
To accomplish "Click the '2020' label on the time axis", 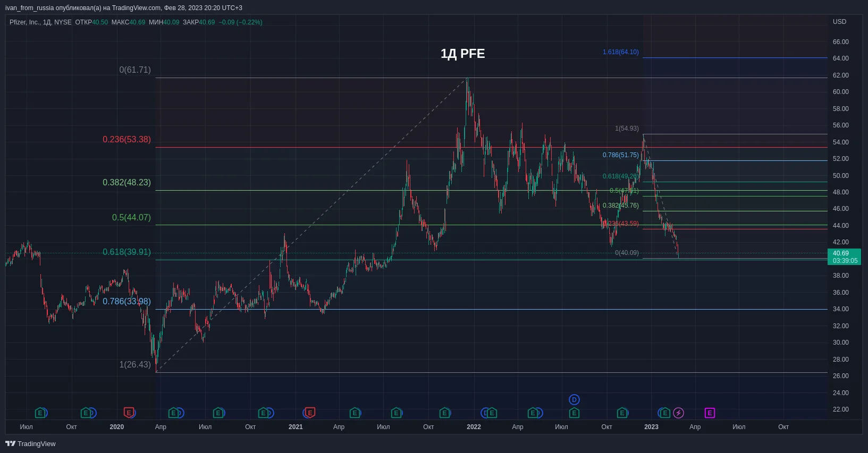I will 116,427.
